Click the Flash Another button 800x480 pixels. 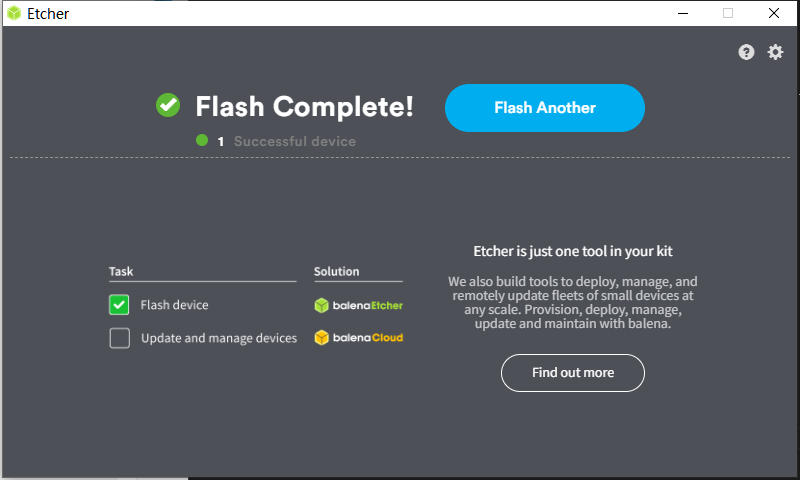point(544,108)
